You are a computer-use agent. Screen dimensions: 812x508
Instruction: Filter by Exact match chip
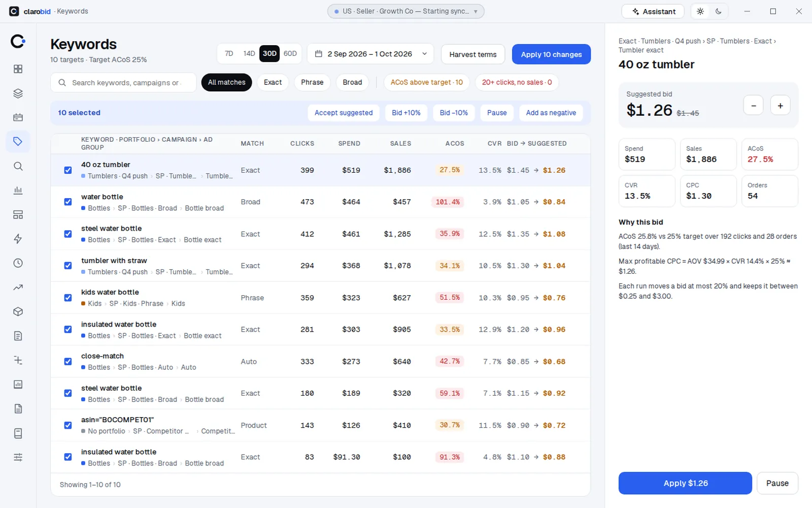point(273,82)
